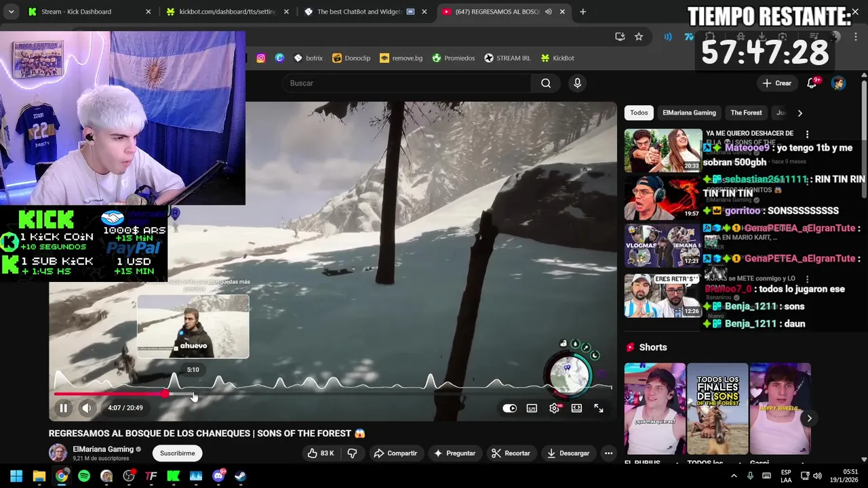Open the ElMariana Gaming channel name link

pos(103,449)
